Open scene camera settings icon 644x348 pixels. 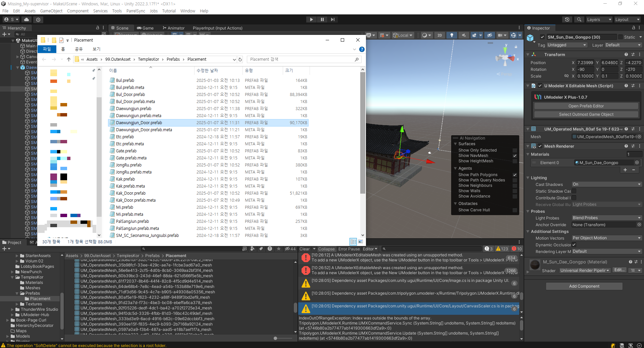click(500, 35)
